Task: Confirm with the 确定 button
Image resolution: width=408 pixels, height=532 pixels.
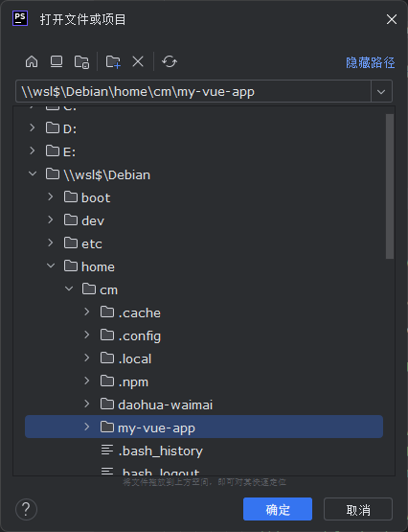Action: tap(278, 509)
